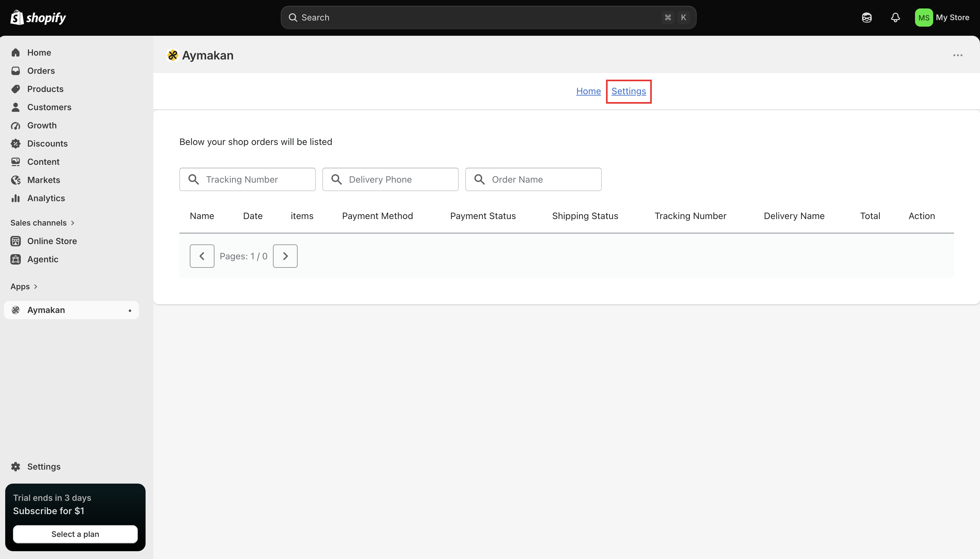980x559 pixels.
Task: Click the Online Store storefront icon
Action: point(16,241)
